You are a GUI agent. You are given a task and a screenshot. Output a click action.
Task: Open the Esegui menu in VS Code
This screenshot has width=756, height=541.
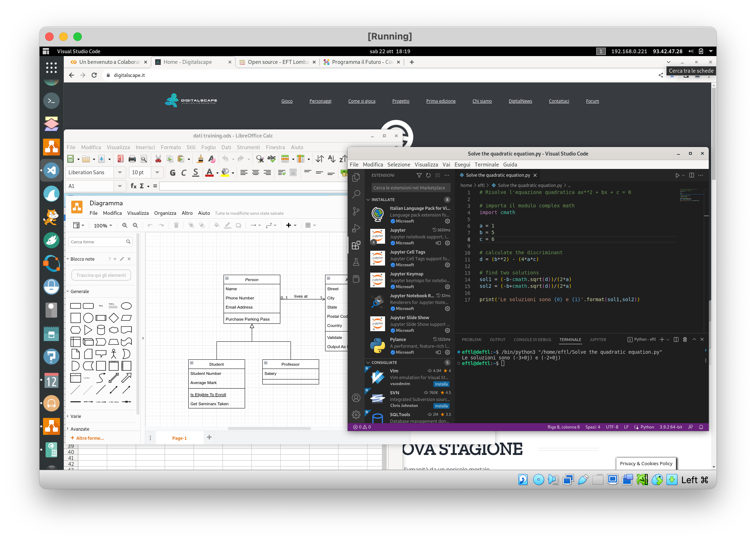point(462,164)
